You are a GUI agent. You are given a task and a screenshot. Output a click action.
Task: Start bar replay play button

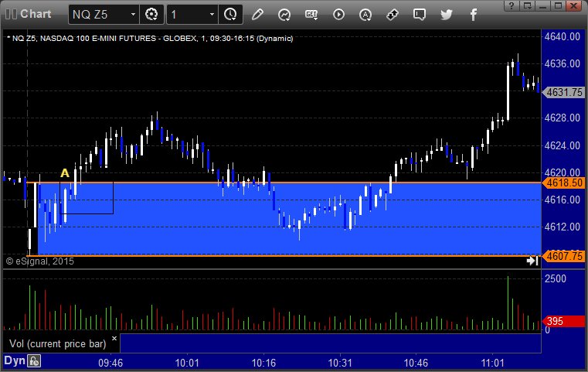[x=338, y=15]
